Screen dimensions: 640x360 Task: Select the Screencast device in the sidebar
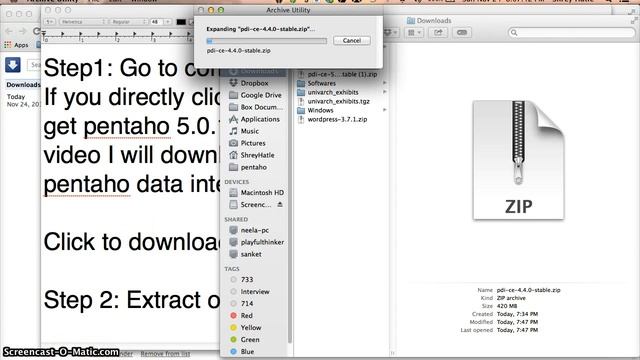click(x=255, y=204)
